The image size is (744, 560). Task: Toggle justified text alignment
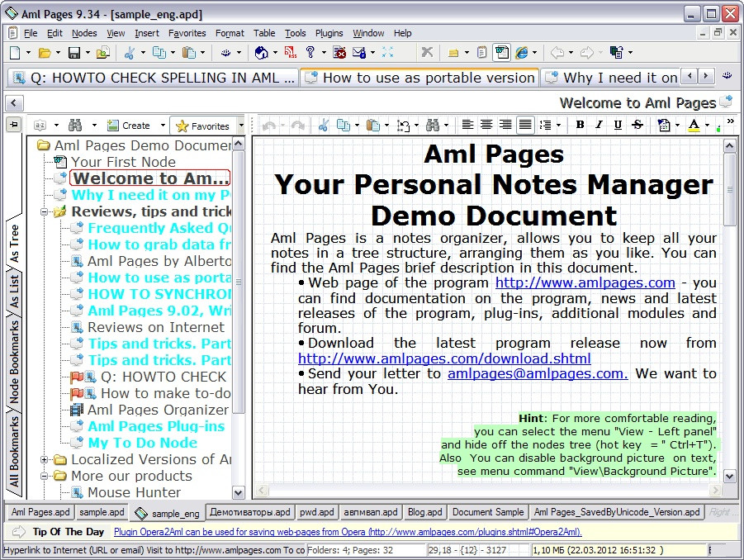[525, 125]
